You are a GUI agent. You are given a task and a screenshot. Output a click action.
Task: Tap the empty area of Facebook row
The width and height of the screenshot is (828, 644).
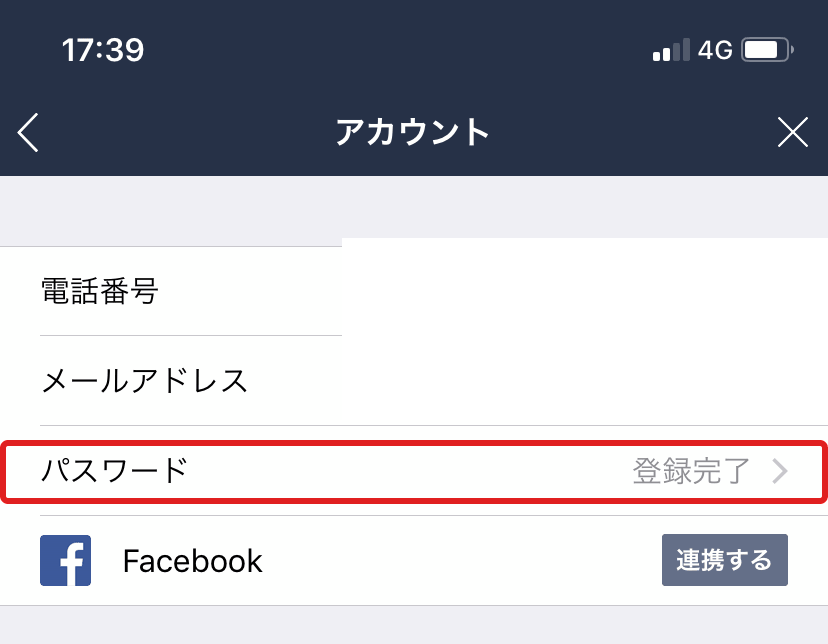coord(462,560)
